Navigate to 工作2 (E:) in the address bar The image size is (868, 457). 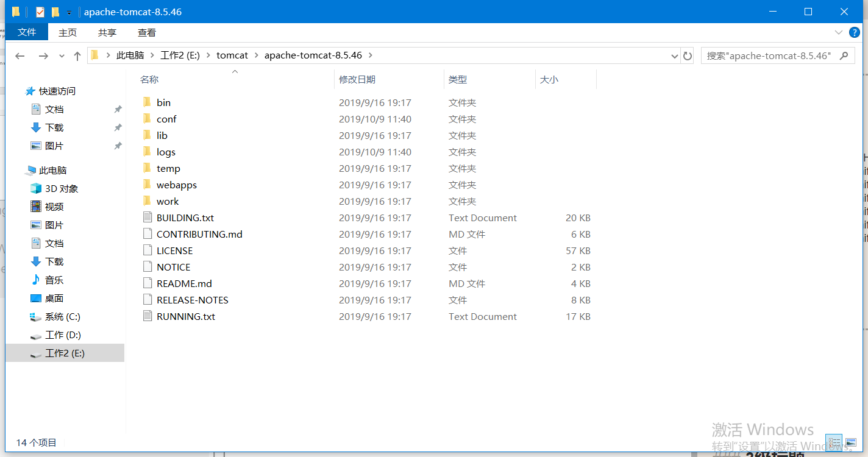click(180, 55)
